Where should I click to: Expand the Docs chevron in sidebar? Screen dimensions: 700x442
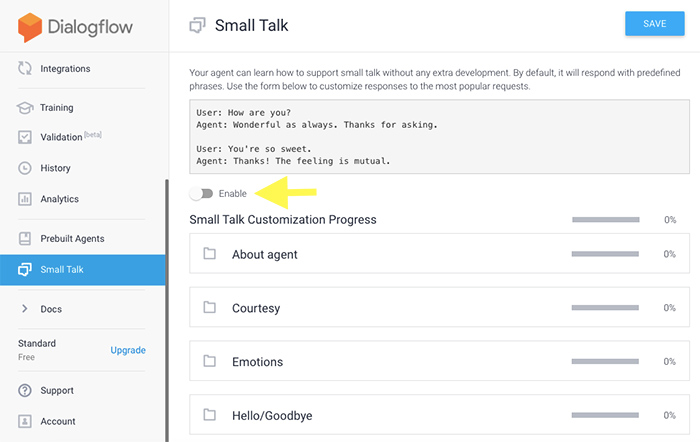[25, 309]
